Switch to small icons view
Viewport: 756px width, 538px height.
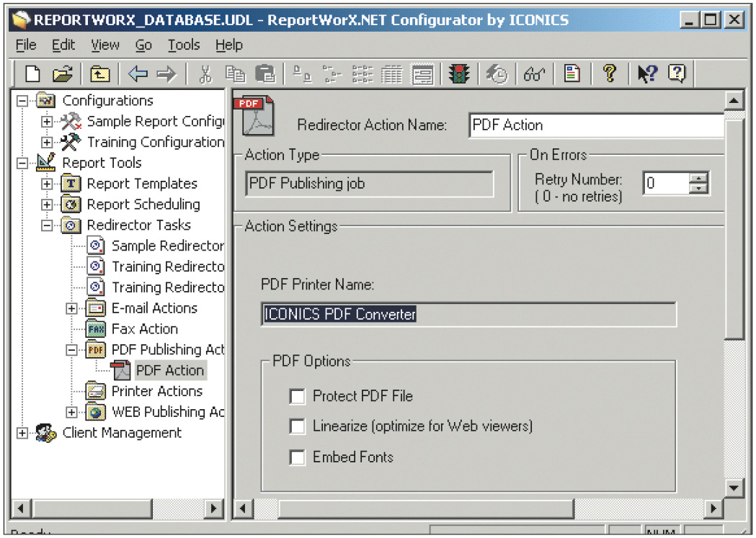coord(332,74)
